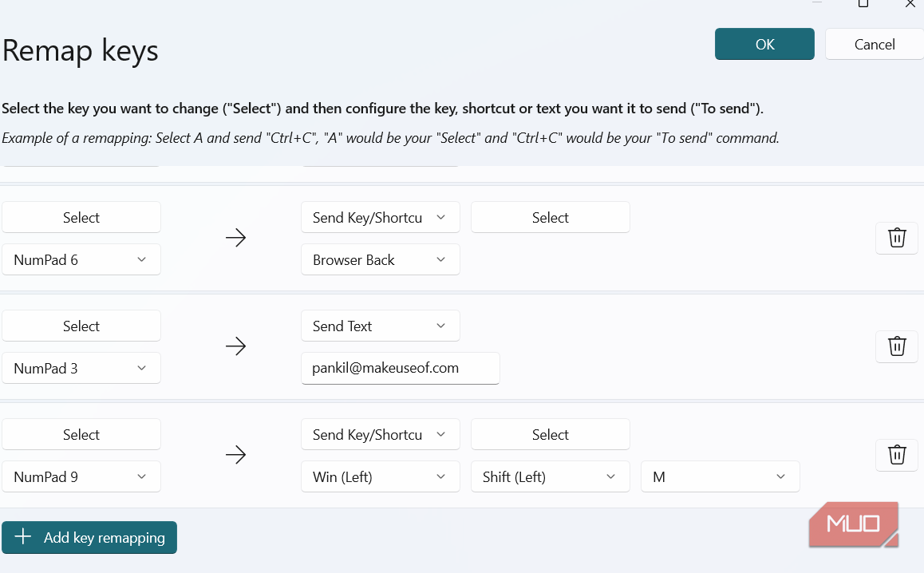924x573 pixels.
Task: Open the NumPad 6 key dropdown
Action: (x=81, y=260)
